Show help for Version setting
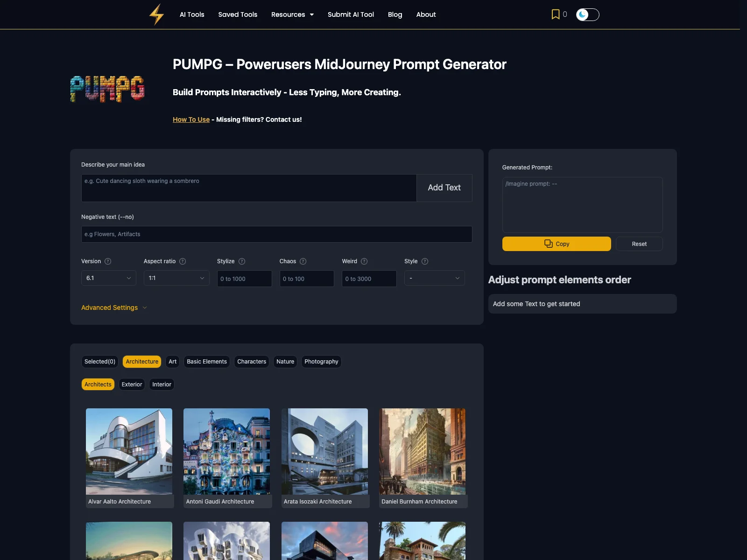This screenshot has width=747, height=560. coord(108,261)
